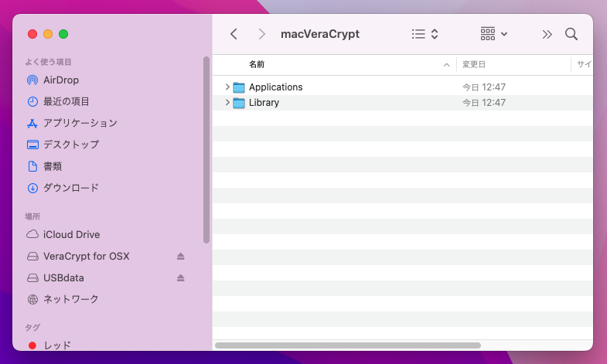Click the Library folder icon
This screenshot has height=364, width=607.
click(x=239, y=103)
